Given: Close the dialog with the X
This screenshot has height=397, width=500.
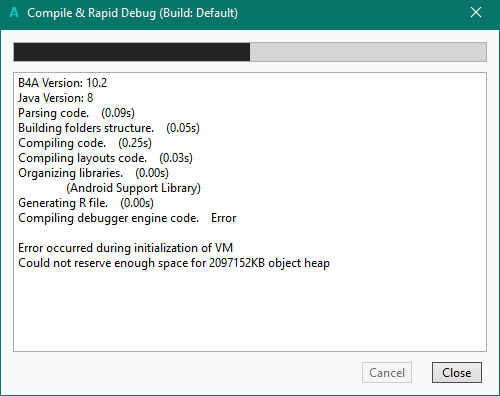Looking at the screenshot, I should coord(476,13).
